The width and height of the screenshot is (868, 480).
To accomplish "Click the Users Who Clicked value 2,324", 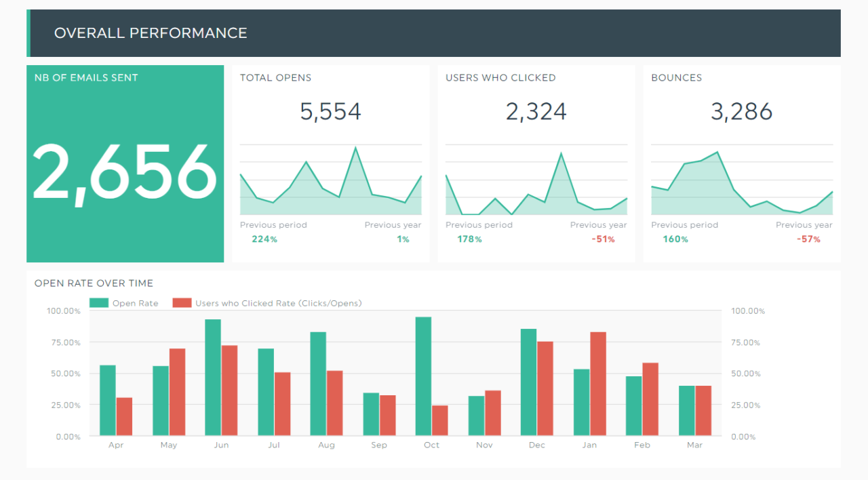I will coord(536,112).
